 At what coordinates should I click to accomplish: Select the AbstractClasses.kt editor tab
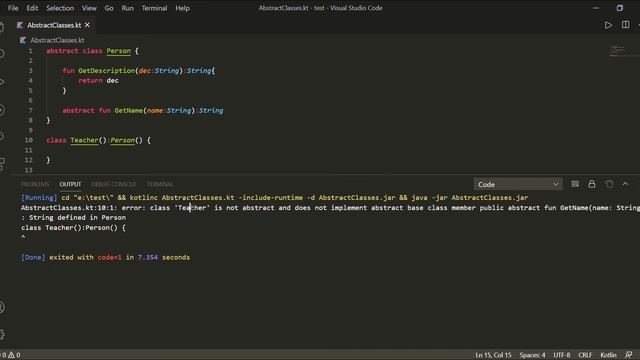pyautogui.click(x=54, y=25)
